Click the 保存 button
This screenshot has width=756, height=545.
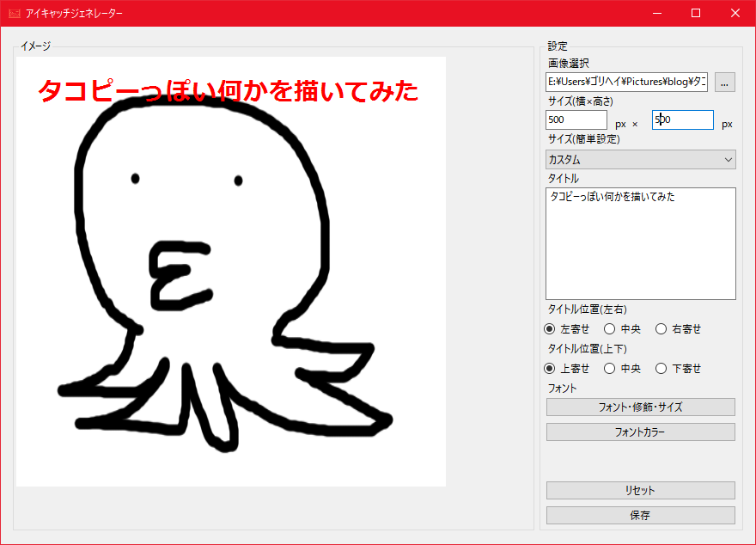tap(641, 516)
